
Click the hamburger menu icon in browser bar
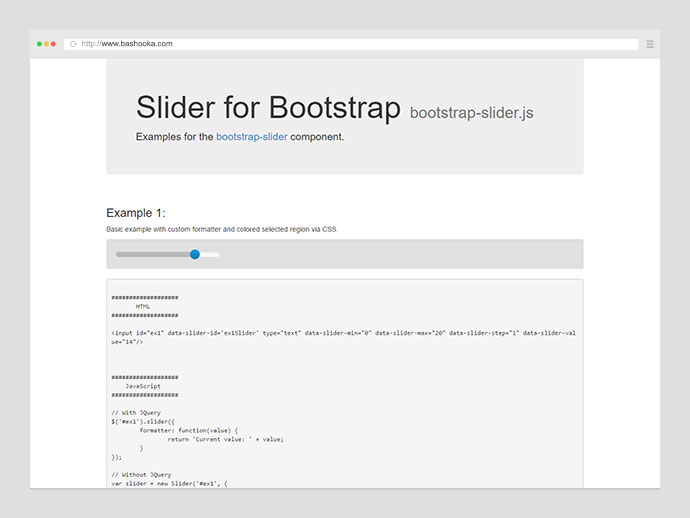click(650, 44)
